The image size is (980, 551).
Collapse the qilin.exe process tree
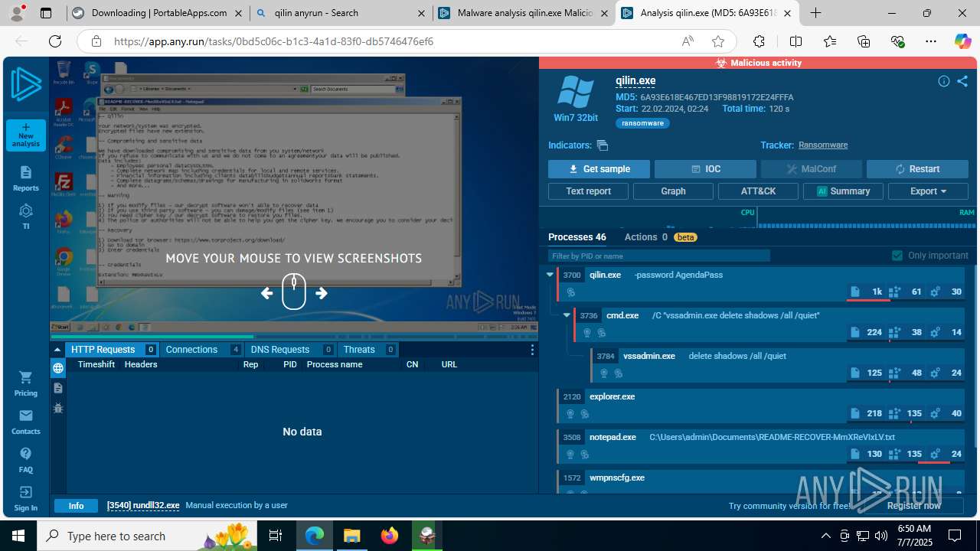point(550,275)
